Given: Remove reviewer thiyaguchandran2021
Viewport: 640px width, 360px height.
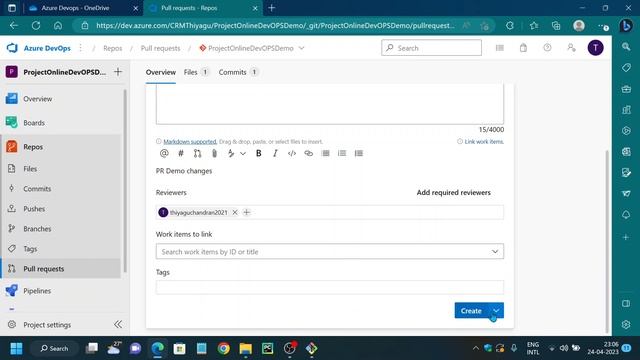Looking at the screenshot, I should pyautogui.click(x=235, y=212).
